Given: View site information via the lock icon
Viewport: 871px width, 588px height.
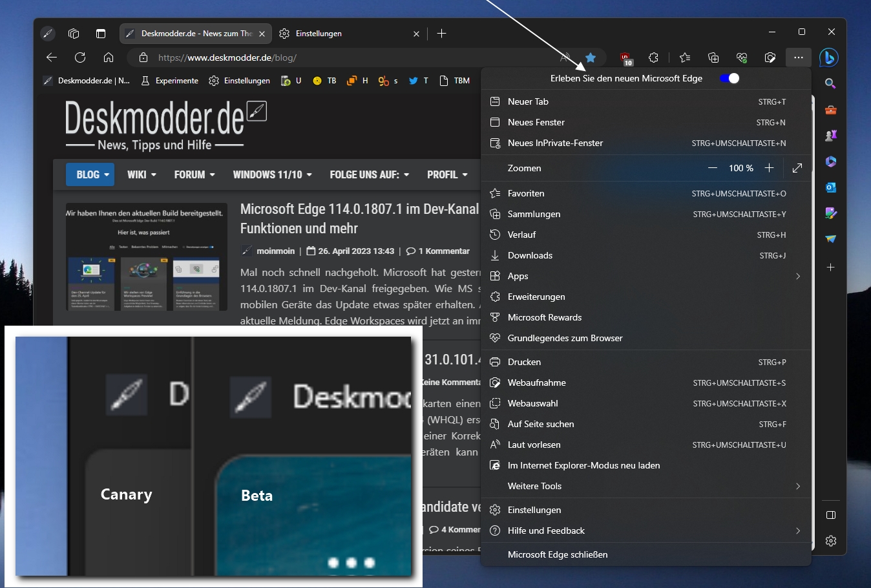Looking at the screenshot, I should (143, 58).
